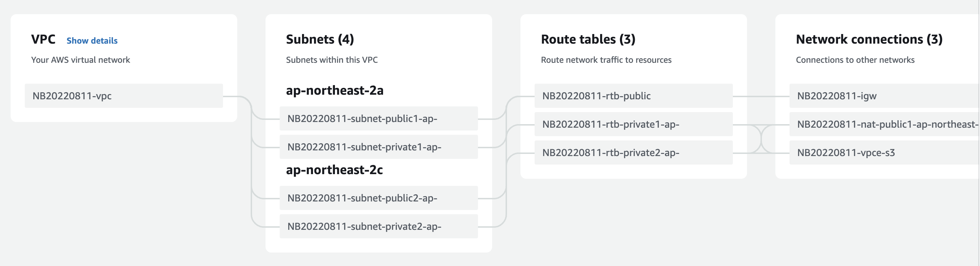Click the Route tables (3) heading
The width and height of the screenshot is (980, 266).
pyautogui.click(x=588, y=39)
